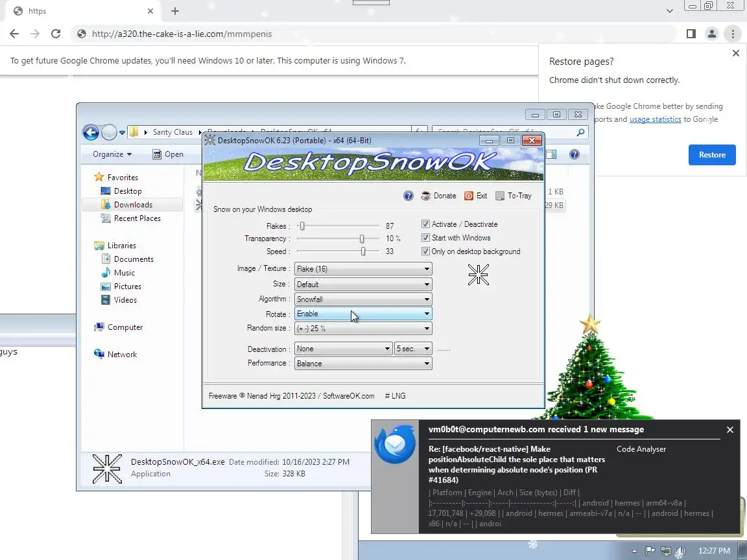Viewport: 747px width, 560px height.
Task: Open the Performance Balance dropdown
Action: 363,364
